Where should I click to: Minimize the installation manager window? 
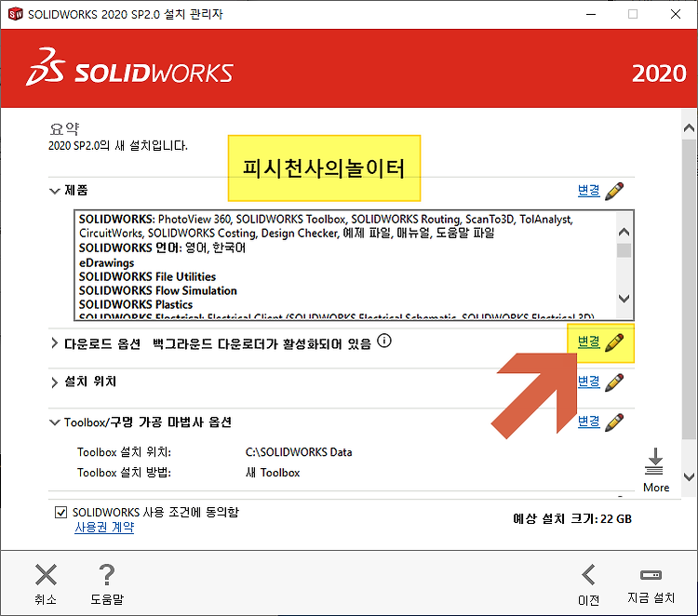(591, 14)
